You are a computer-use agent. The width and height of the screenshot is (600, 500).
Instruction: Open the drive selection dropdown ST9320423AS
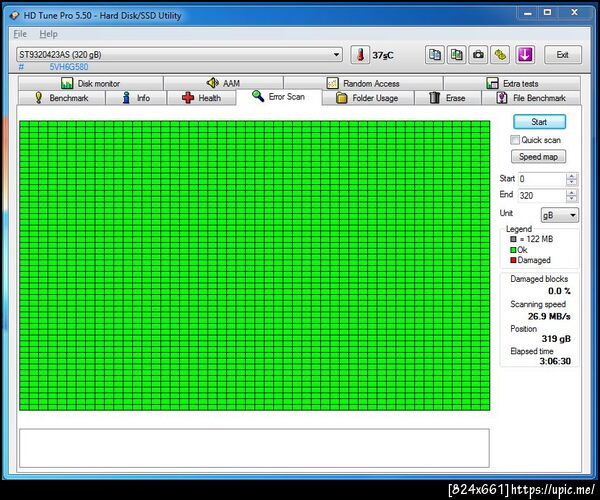click(x=179, y=55)
